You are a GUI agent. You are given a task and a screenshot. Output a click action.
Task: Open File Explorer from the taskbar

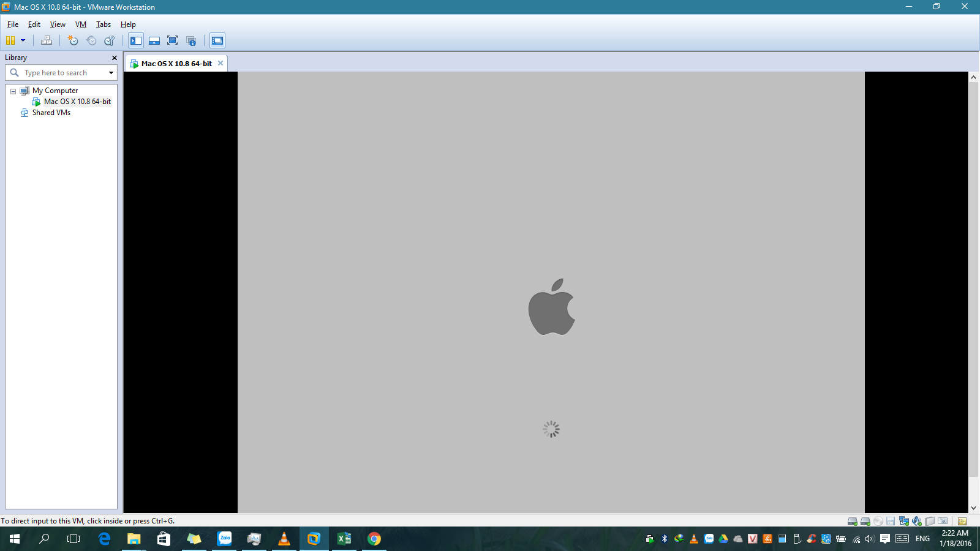[x=134, y=539]
